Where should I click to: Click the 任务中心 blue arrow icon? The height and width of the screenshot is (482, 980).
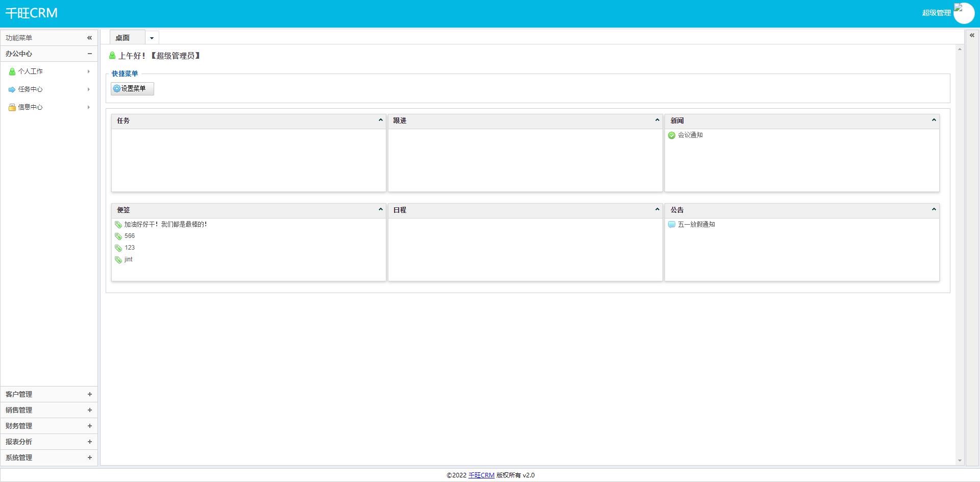pyautogui.click(x=12, y=89)
